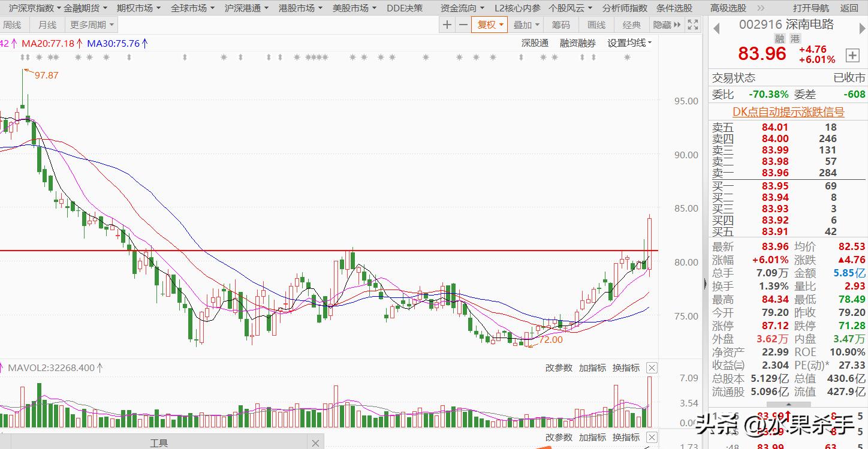Expand 更多周期 period dropdown
868x449 pixels.
coord(92,25)
